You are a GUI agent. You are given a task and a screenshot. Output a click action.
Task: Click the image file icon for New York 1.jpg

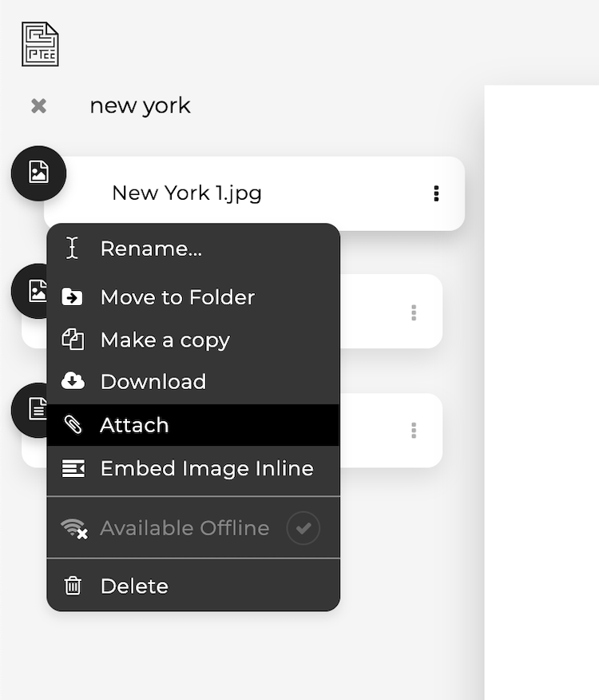click(38, 173)
